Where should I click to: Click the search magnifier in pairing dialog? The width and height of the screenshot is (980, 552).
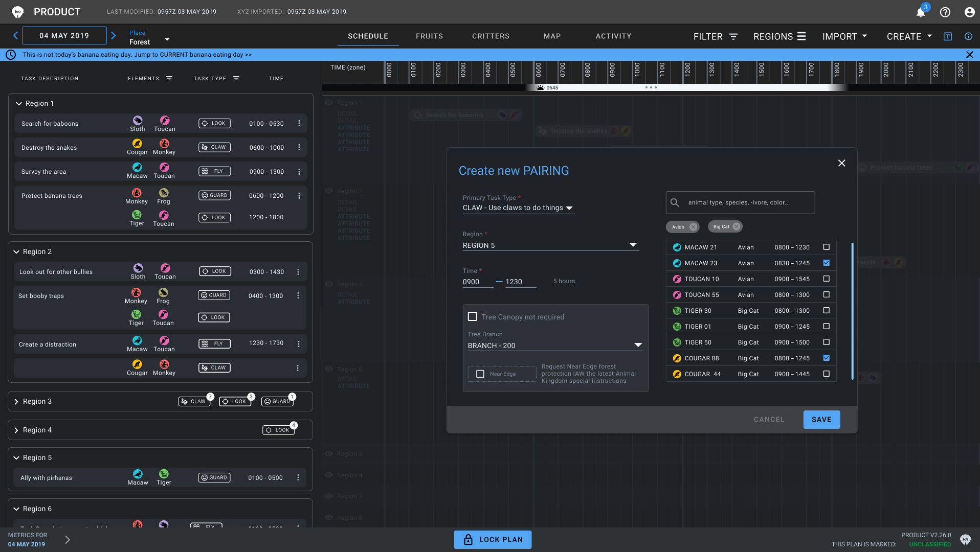pyautogui.click(x=675, y=202)
